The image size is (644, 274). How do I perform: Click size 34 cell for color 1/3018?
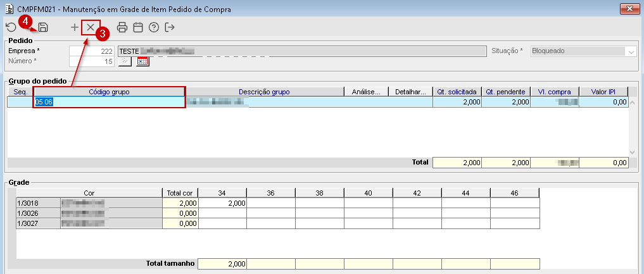click(222, 203)
